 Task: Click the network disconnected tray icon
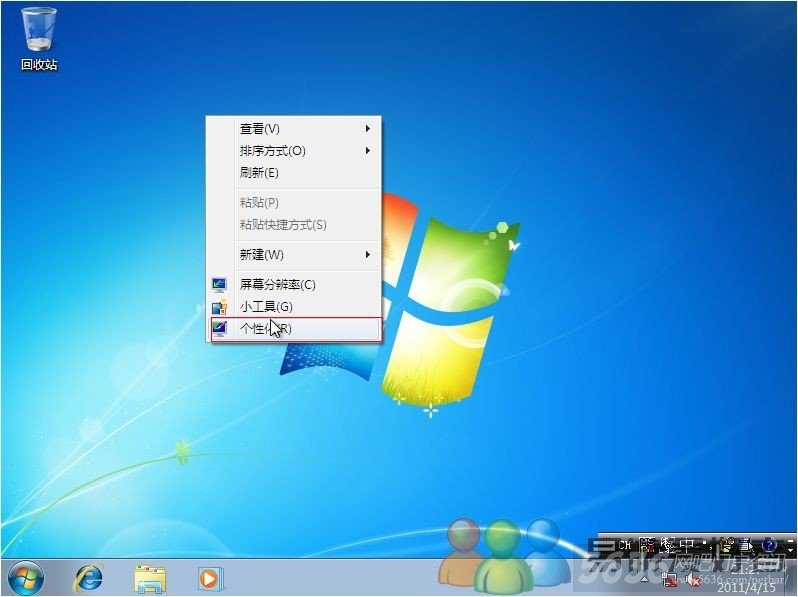click(670, 580)
